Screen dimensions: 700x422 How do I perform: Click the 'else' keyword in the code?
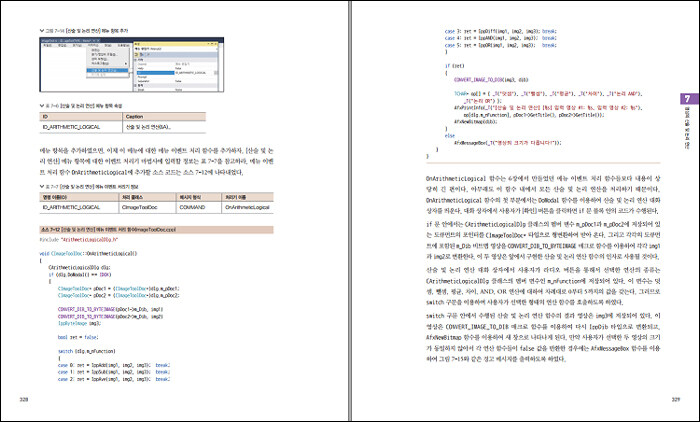point(450,136)
